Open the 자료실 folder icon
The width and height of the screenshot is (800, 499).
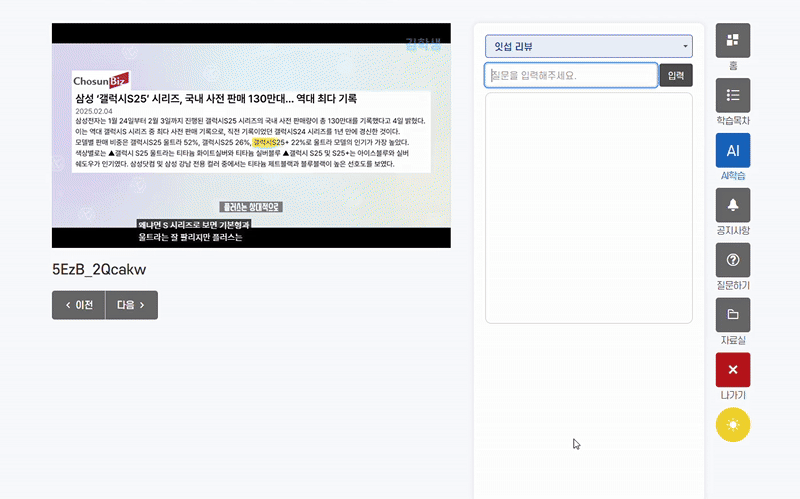733,315
